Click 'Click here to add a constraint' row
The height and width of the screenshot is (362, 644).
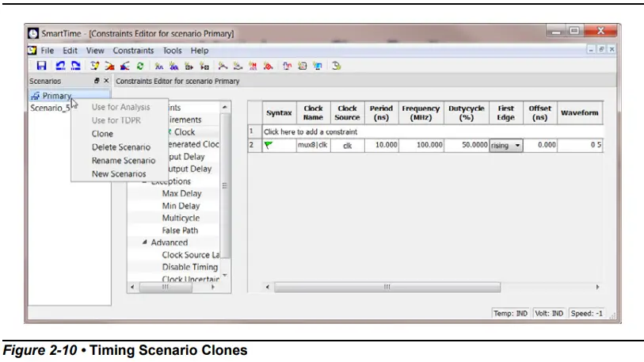point(433,132)
